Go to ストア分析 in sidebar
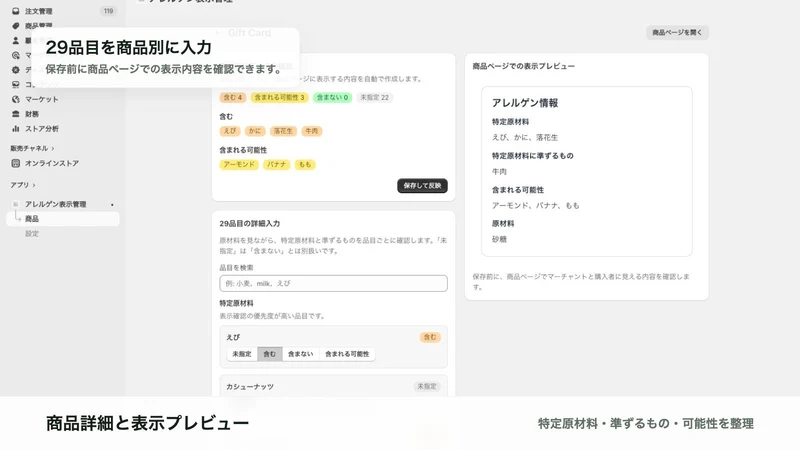Image resolution: width=800 pixels, height=450 pixels. (x=42, y=129)
